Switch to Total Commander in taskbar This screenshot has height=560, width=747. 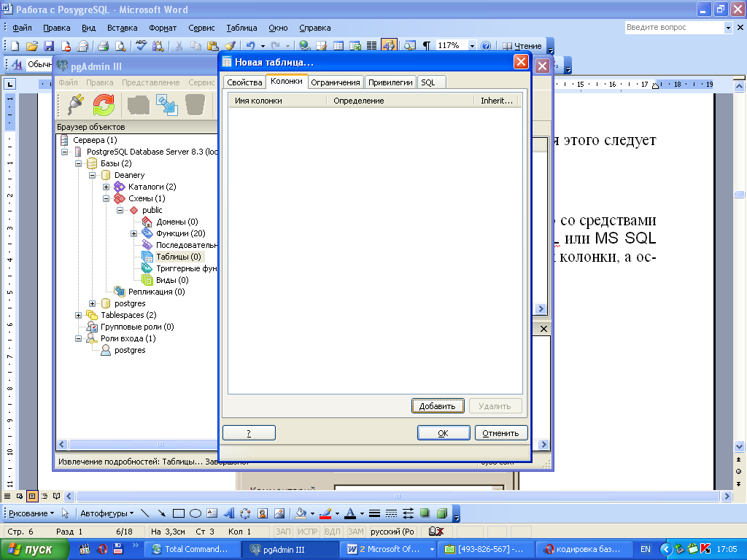tap(192, 549)
